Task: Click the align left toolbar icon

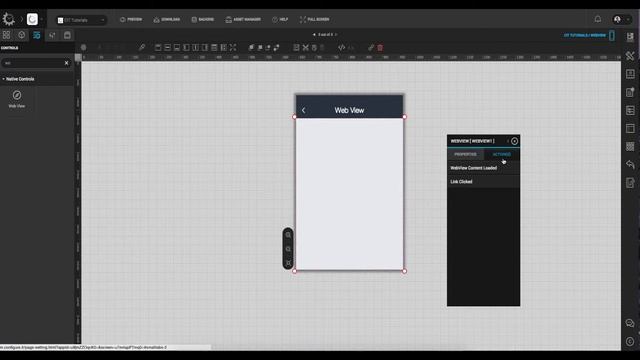Action: 186,48
